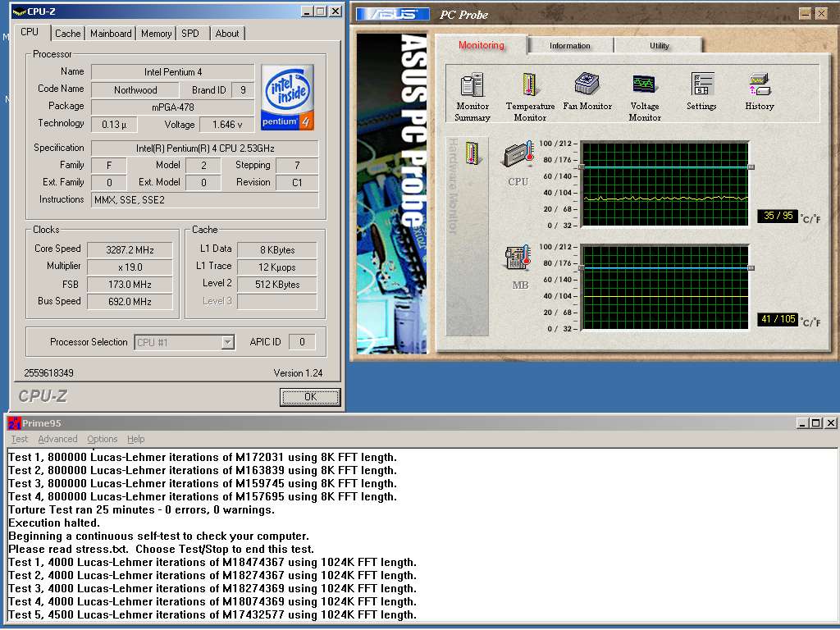This screenshot has width=840, height=630.
Task: Click the CPU 35 / 95 temperature readout
Action: (778, 216)
